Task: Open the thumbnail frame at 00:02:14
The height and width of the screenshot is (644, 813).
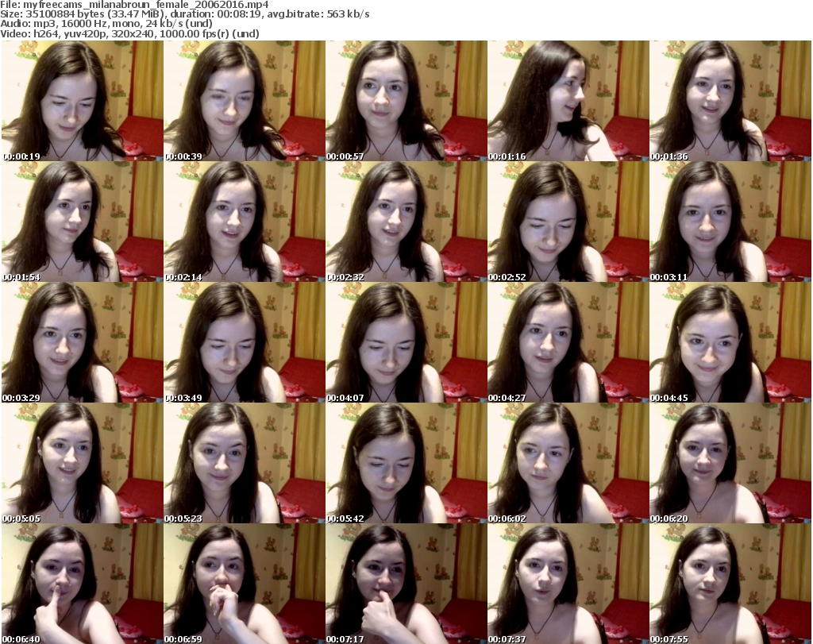Action: coord(245,222)
